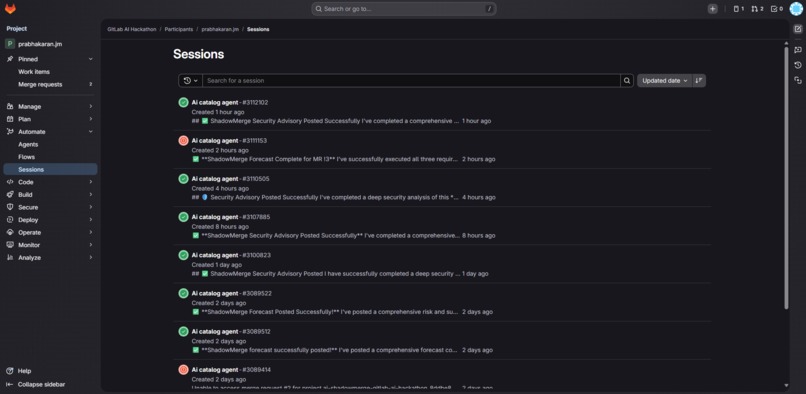Toggle sort direction button
Viewport: 806px width, 394px height.
click(699, 81)
